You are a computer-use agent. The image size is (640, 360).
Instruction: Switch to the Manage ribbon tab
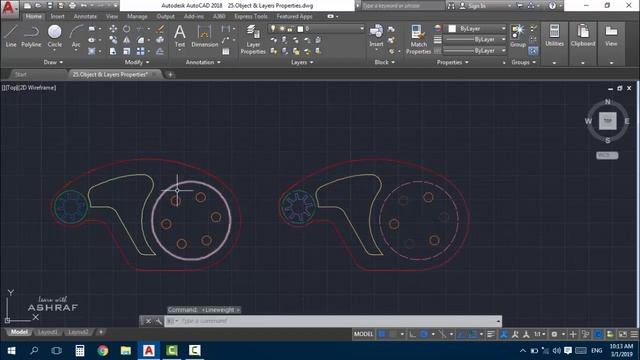[x=137, y=16]
